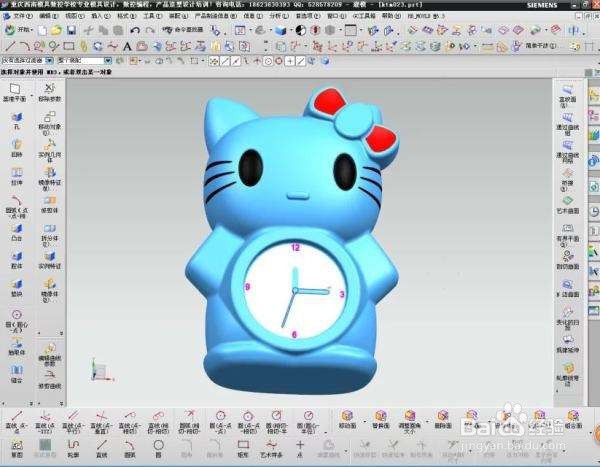The height and width of the screenshot is (467, 600).
Task: Click the 腔体 (Pocket) feature tool
Action: coord(16,260)
